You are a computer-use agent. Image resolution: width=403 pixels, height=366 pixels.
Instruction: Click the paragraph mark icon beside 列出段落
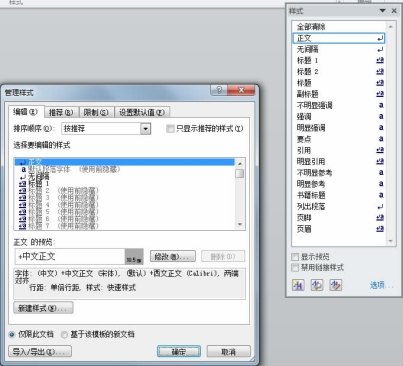point(380,206)
